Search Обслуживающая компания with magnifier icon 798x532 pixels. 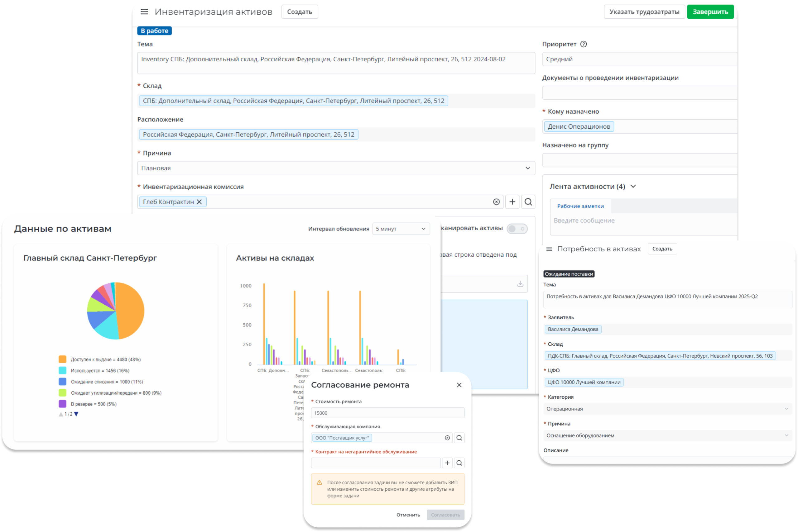pos(459,438)
